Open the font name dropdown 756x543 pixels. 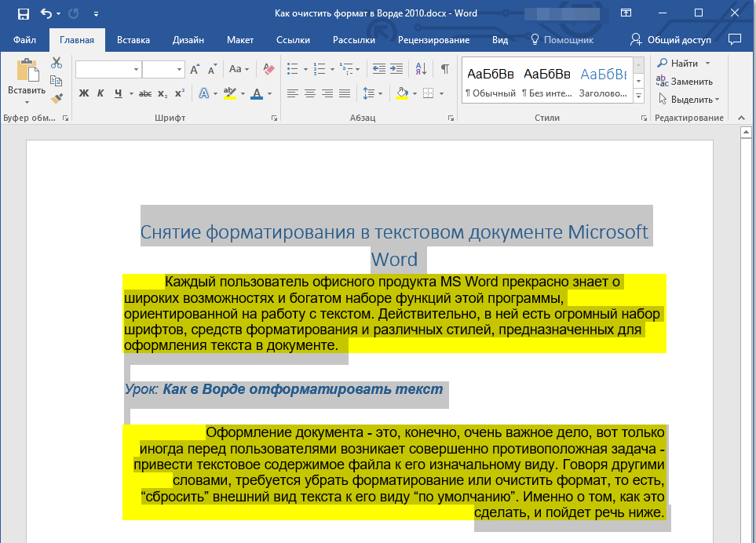coord(137,70)
